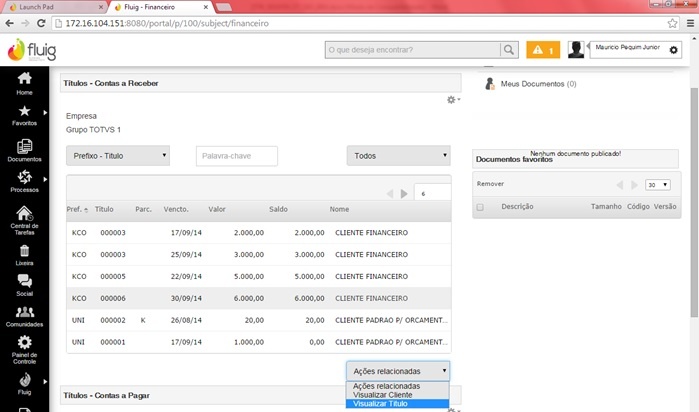Open Fluig flame sidebar item
Image resolution: width=699 pixels, height=412 pixels.
(x=24, y=384)
